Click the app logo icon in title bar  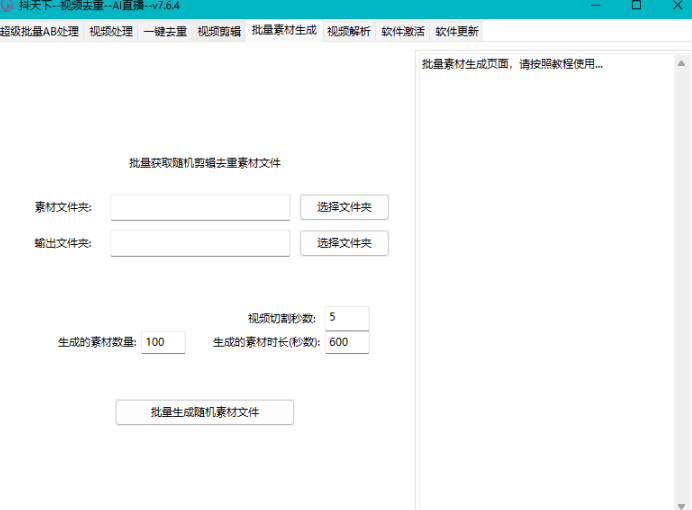click(x=7, y=6)
